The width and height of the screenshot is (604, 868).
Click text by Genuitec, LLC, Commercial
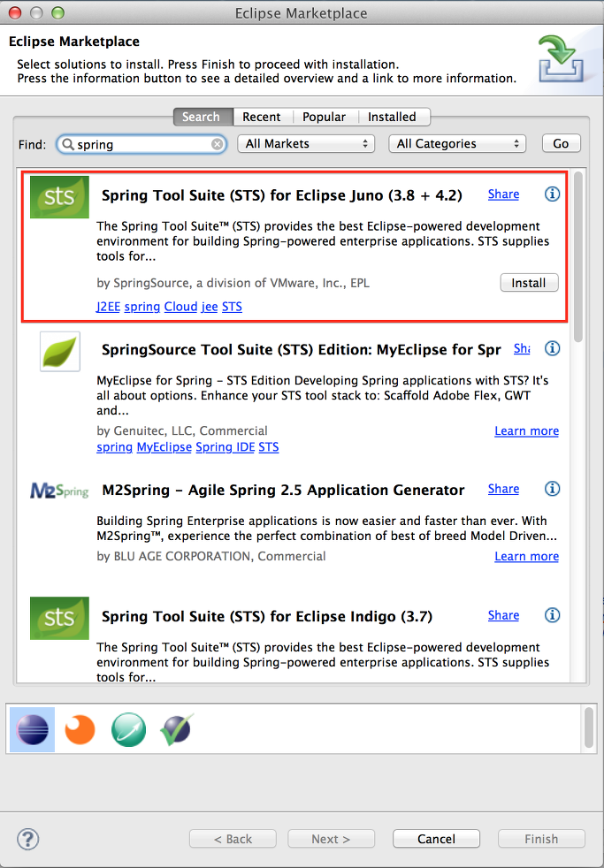pyautogui.click(x=182, y=431)
